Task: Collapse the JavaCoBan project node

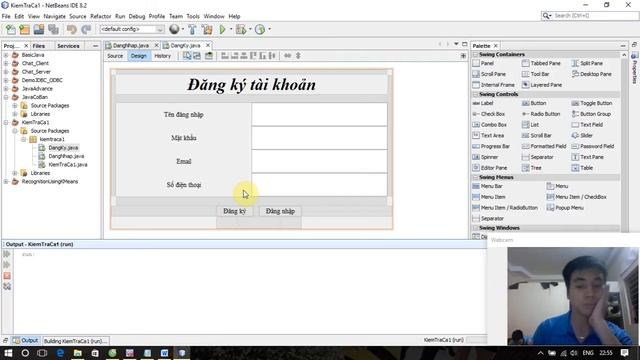Action: tap(6, 97)
